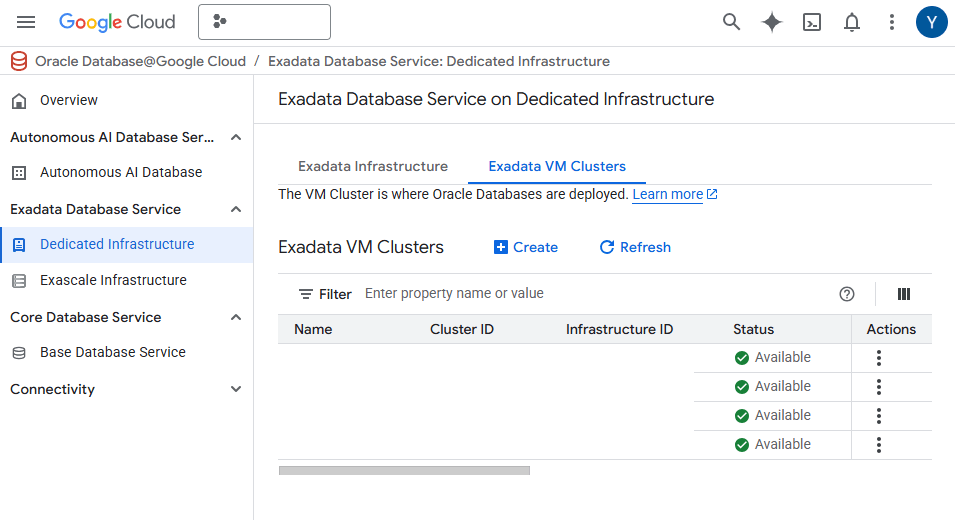
Task: Open the notifications bell
Action: pos(851,23)
